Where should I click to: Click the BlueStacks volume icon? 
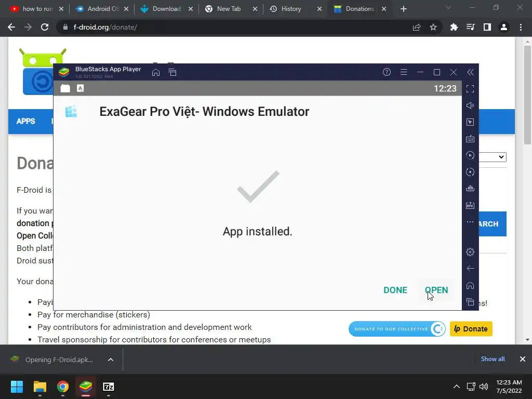coord(470,105)
